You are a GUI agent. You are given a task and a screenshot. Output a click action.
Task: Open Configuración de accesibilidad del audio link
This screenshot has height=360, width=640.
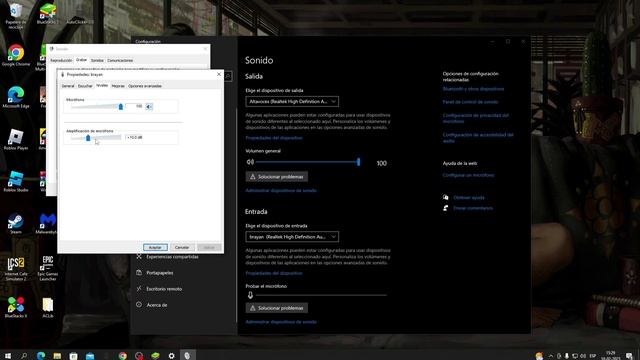point(478,138)
